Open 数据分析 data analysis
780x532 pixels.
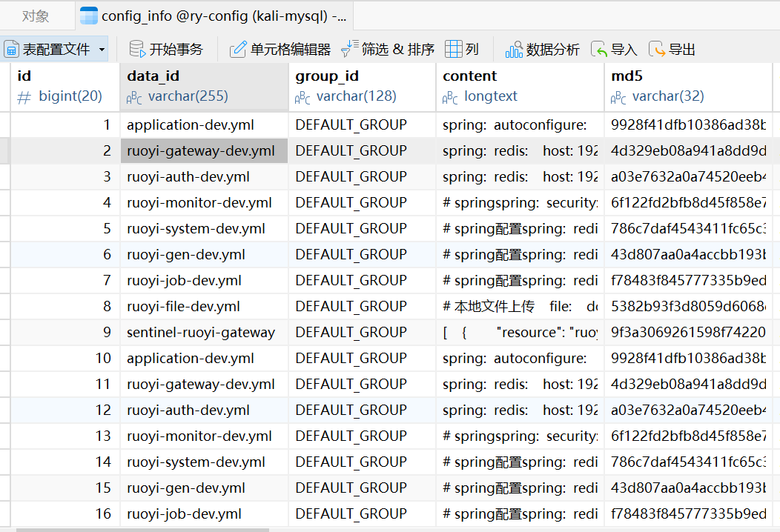[x=542, y=49]
